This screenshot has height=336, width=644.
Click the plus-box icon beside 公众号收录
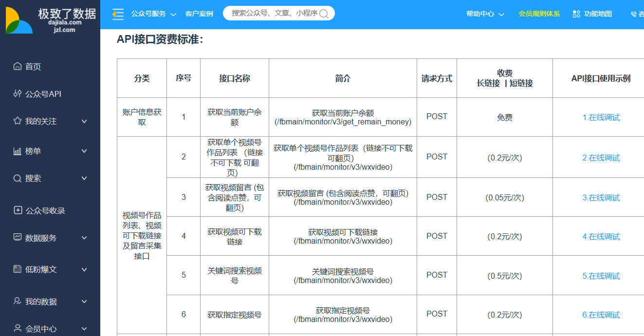[x=18, y=211]
